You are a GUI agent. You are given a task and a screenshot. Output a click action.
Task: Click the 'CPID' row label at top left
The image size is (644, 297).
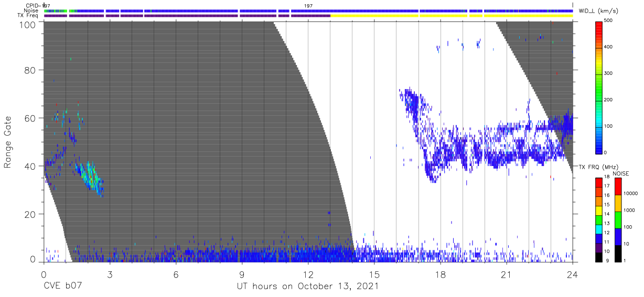33,5
